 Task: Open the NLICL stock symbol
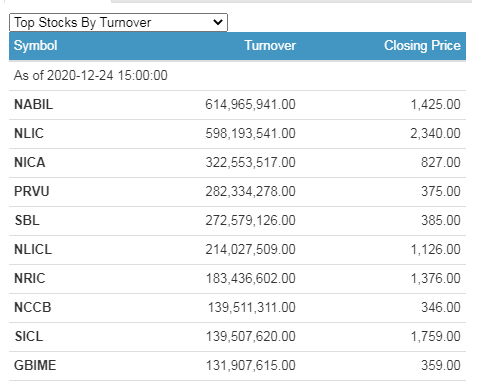tap(33, 250)
